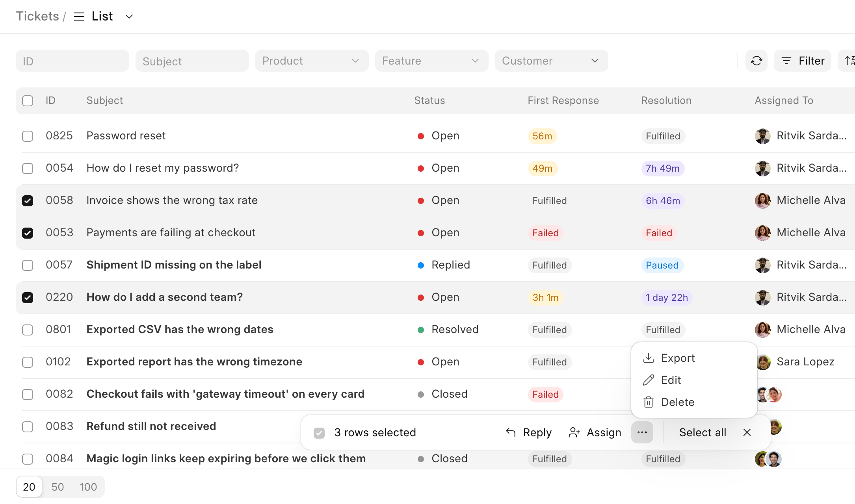Focus the Subject search field
Screen dimensions: 855x504
click(x=192, y=61)
